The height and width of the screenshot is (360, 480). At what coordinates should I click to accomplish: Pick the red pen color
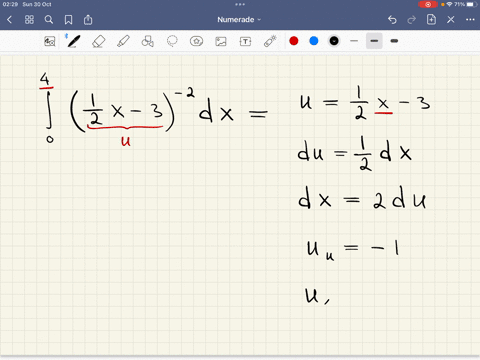click(294, 41)
